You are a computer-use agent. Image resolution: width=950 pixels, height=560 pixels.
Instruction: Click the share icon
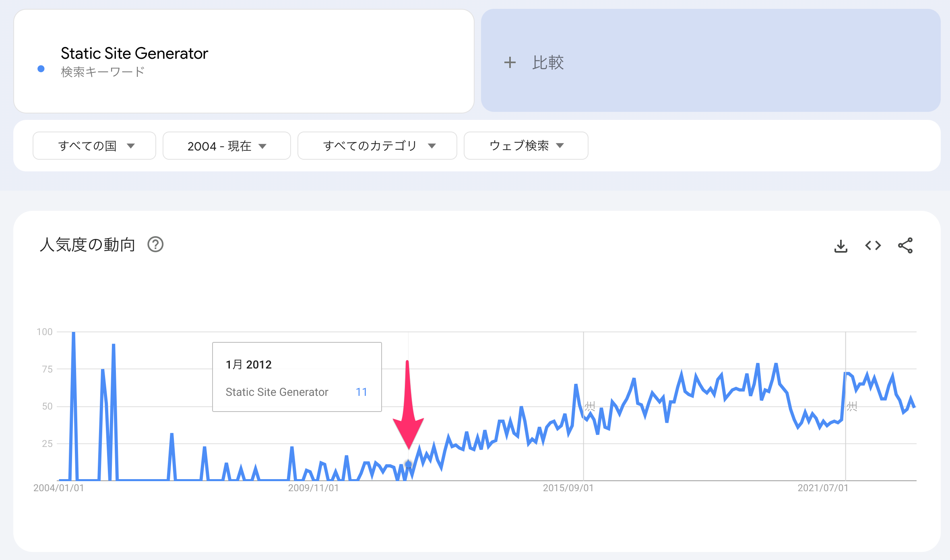(905, 245)
